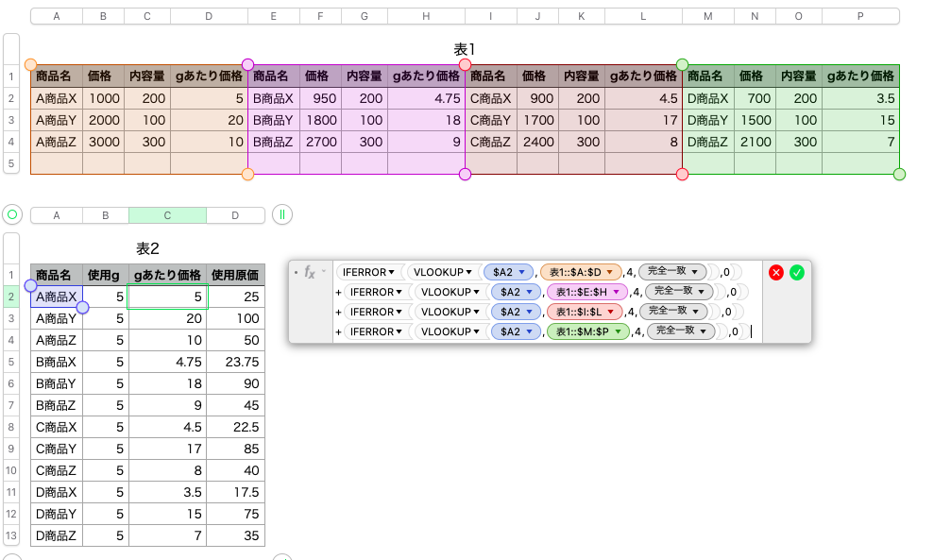Select row 13 header of 表2
The height and width of the screenshot is (560, 934).
pos(12,535)
